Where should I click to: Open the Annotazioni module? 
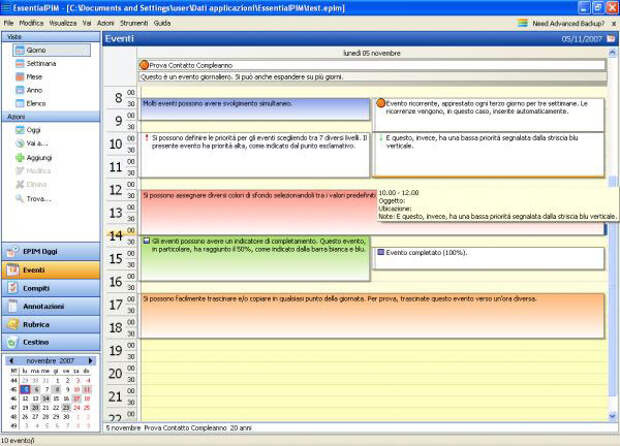(x=51, y=306)
